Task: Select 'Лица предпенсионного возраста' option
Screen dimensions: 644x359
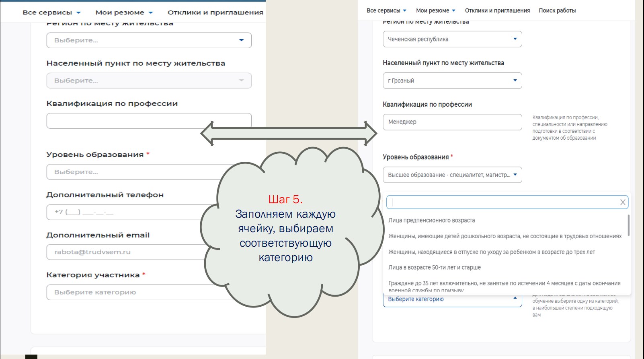Action: click(x=431, y=221)
